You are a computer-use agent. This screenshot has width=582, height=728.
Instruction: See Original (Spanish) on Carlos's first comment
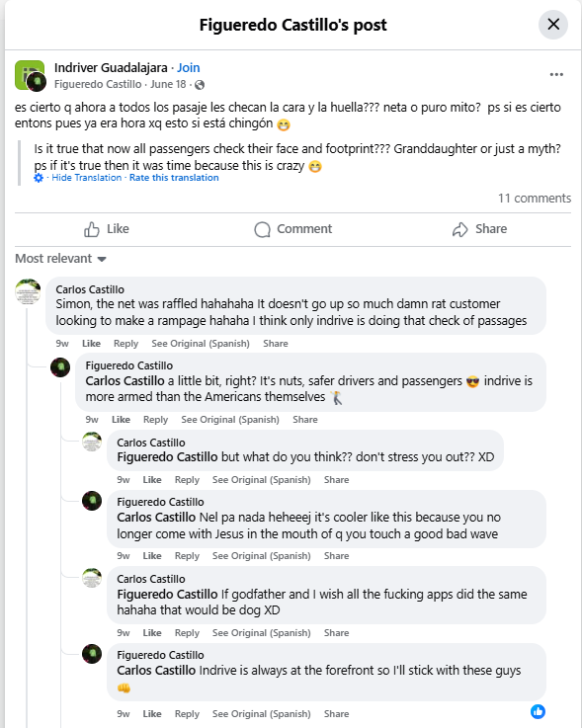(x=201, y=344)
